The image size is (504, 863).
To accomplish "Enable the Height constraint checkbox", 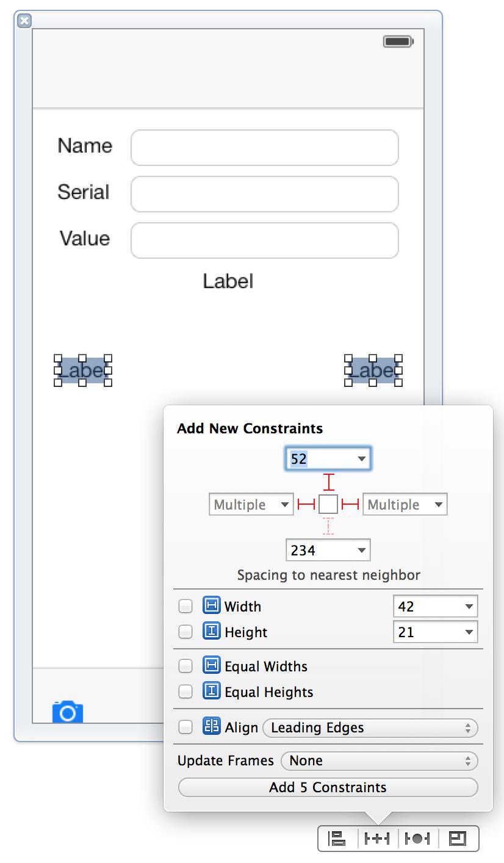I will [x=185, y=632].
